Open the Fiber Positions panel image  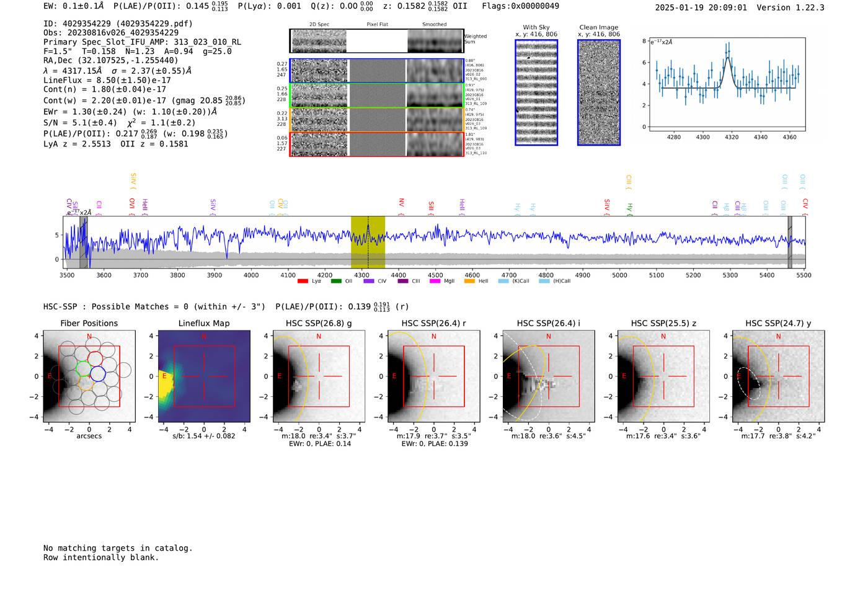(x=89, y=376)
